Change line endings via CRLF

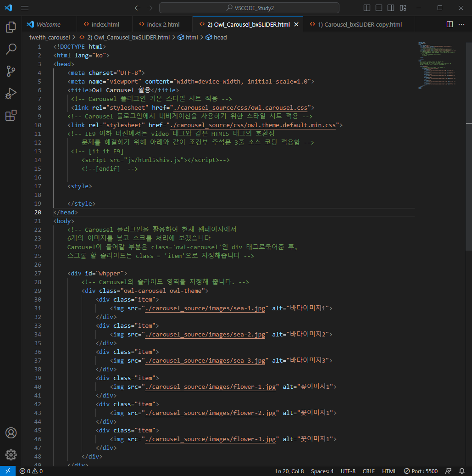[x=368, y=471]
